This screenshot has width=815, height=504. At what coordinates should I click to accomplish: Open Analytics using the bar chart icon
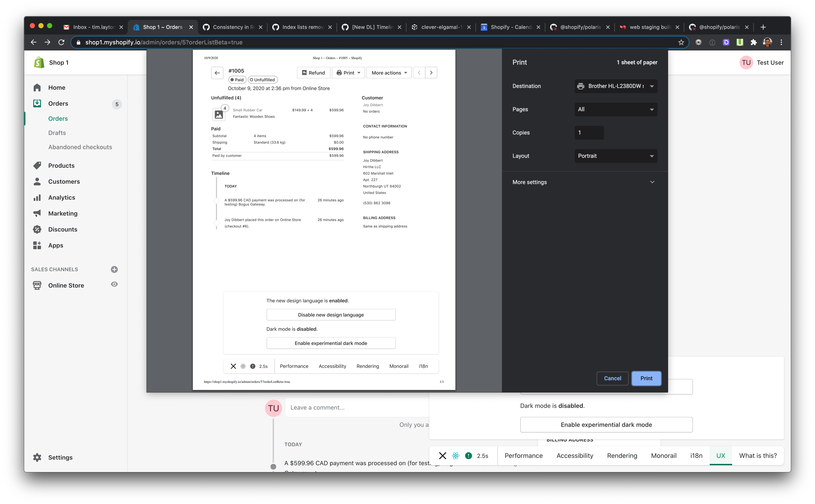tap(37, 197)
